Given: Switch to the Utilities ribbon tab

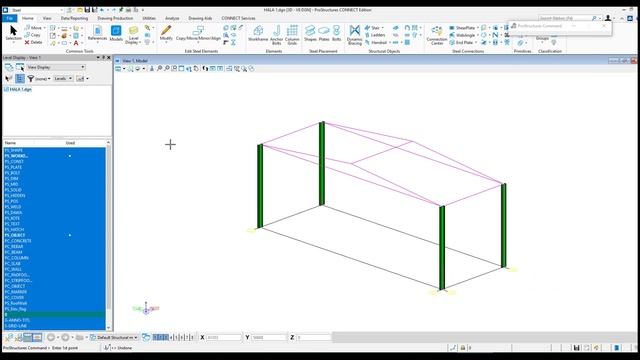Looking at the screenshot, I should pos(149,18).
